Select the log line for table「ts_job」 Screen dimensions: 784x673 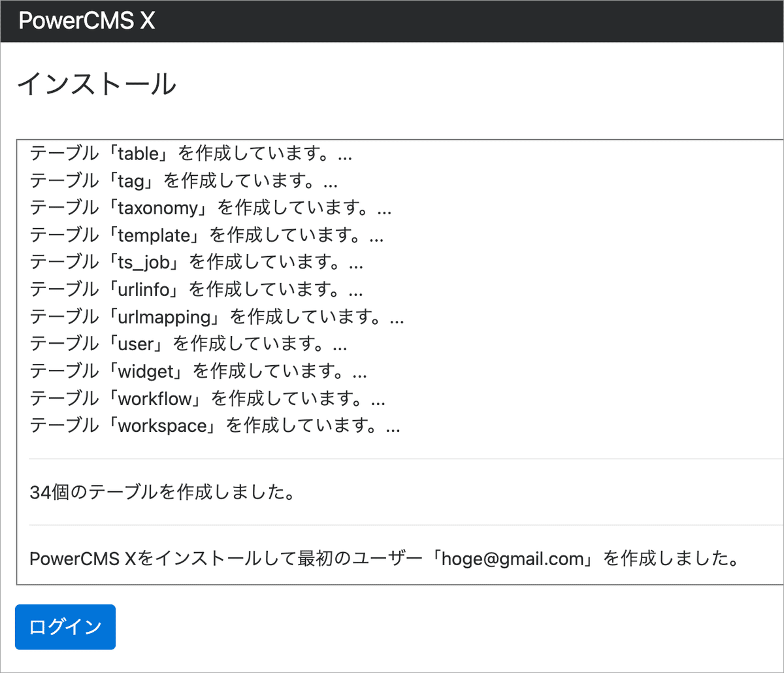(x=197, y=262)
